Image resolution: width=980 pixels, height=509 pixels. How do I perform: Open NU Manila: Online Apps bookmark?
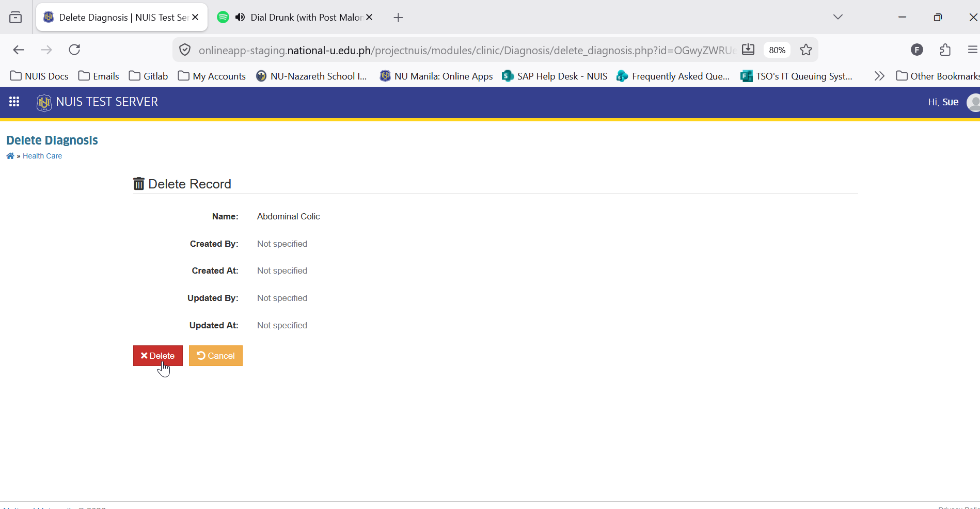click(x=436, y=76)
